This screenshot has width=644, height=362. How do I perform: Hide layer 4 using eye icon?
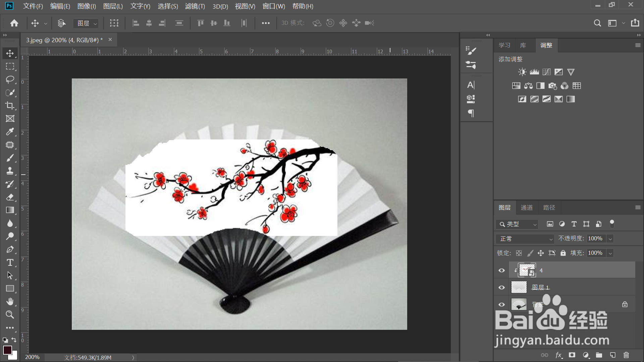point(501,270)
